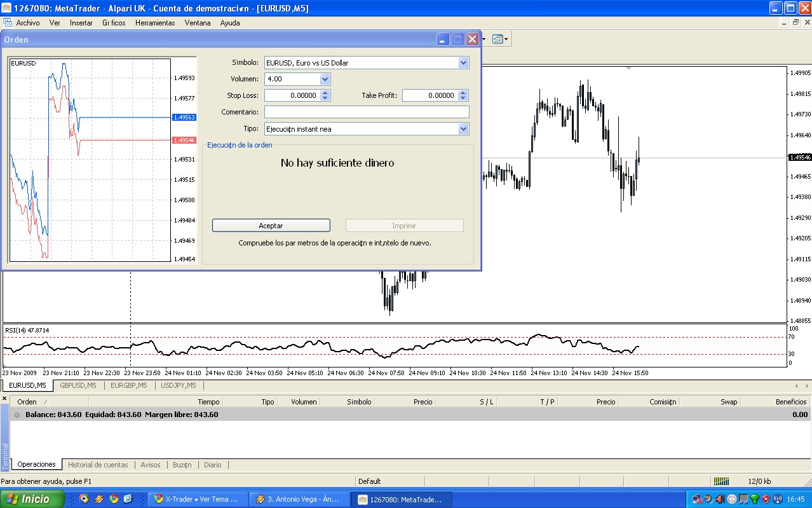
Task: Open the Insertar menu
Action: (x=81, y=23)
